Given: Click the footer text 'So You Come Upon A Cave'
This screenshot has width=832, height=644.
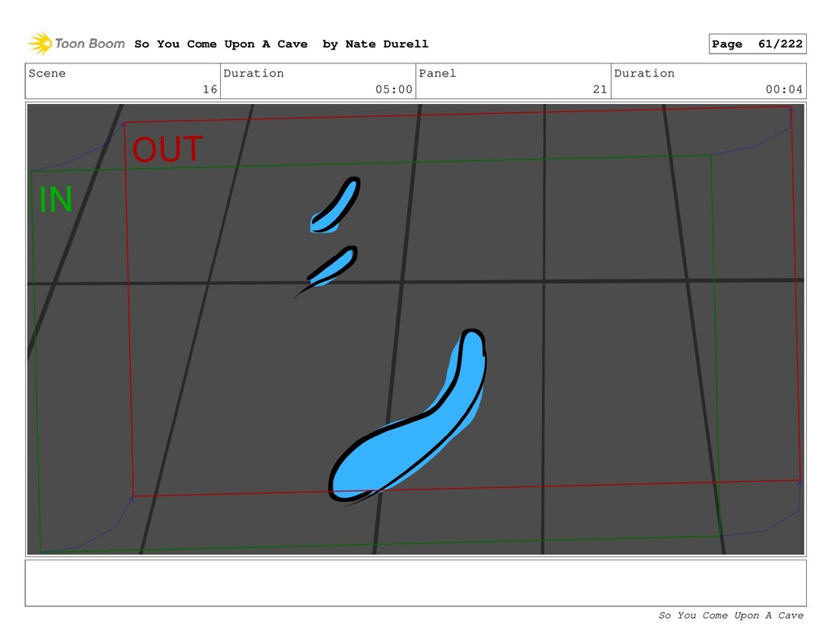Looking at the screenshot, I should [730, 616].
